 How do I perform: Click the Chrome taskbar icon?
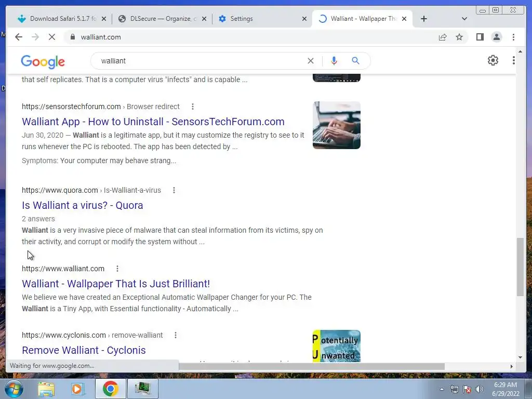pos(110,389)
